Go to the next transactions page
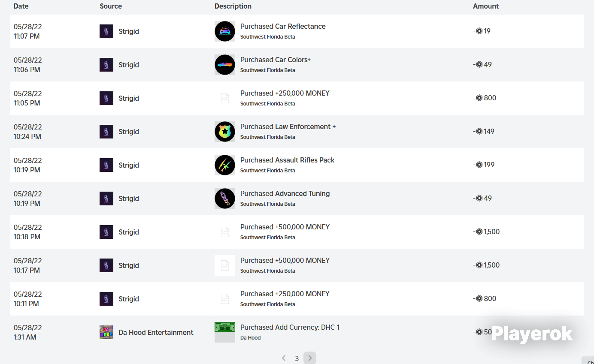 click(310, 358)
